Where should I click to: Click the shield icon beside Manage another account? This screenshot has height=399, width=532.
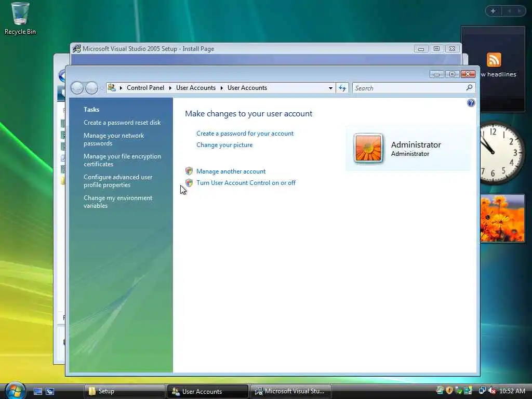pyautogui.click(x=189, y=171)
